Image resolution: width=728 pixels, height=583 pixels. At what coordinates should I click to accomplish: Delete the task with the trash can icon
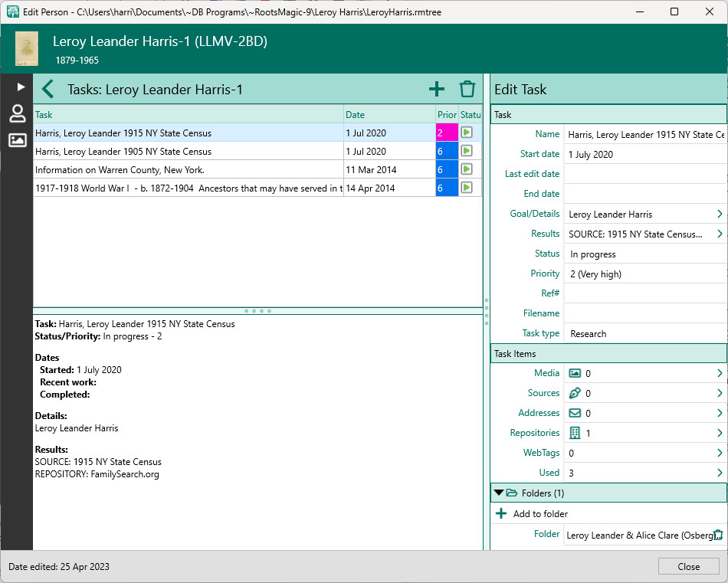tap(467, 90)
